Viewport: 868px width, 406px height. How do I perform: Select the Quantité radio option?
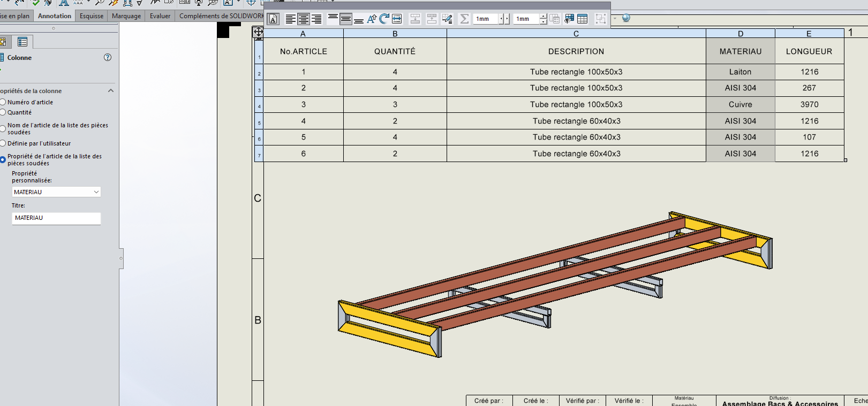point(3,112)
